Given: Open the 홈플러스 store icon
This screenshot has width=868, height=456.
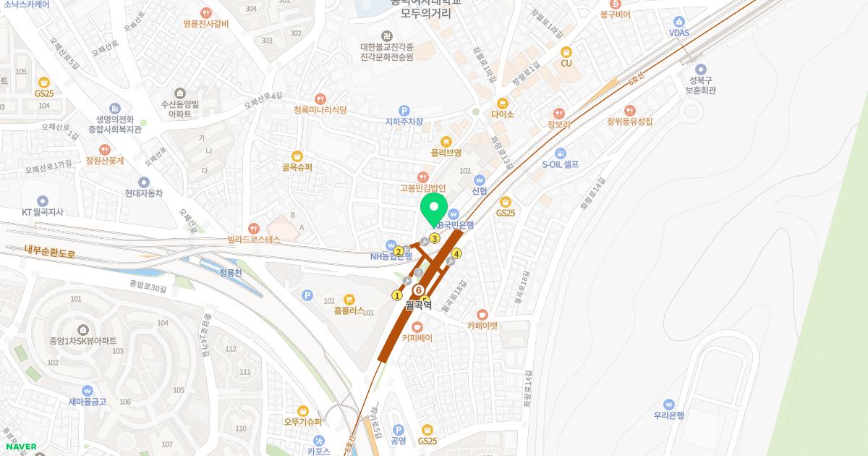Looking at the screenshot, I should [349, 298].
